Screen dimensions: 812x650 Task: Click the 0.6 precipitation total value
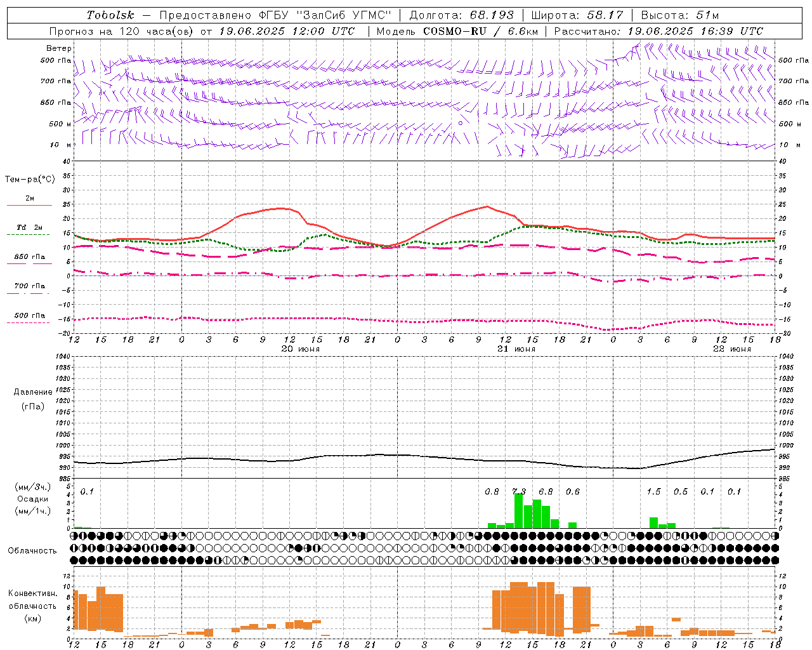[573, 491]
